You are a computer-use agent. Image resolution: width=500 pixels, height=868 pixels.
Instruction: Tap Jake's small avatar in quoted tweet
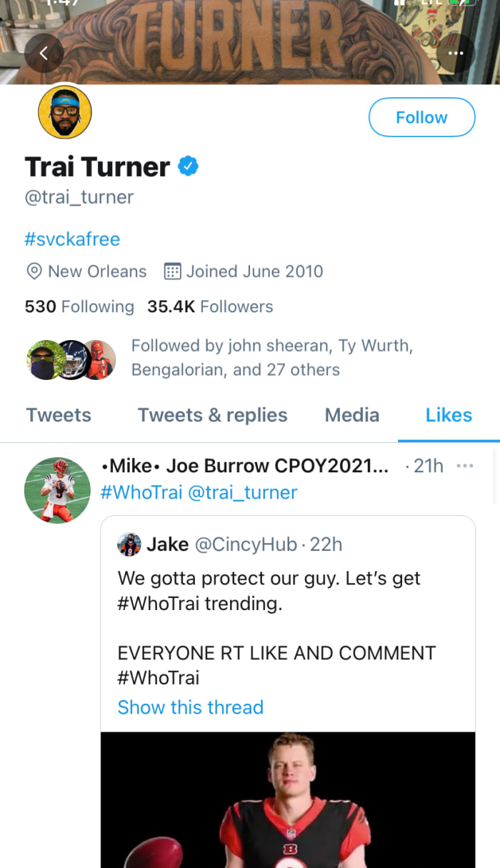[x=129, y=544]
